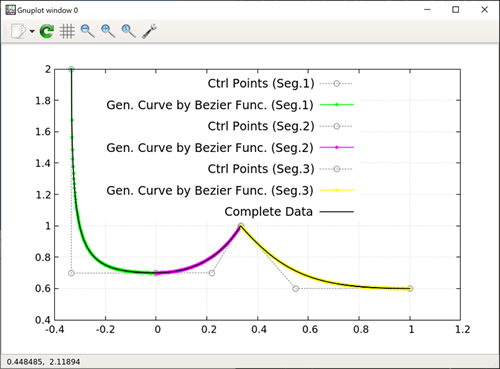The width and height of the screenshot is (500, 369).
Task: Click the Gnuplot window title icon
Action: (10, 10)
